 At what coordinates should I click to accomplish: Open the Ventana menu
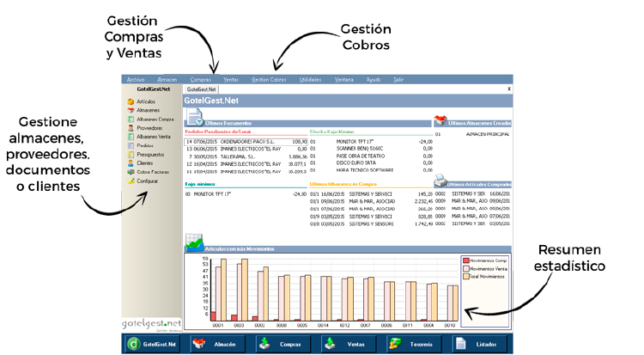tap(343, 79)
